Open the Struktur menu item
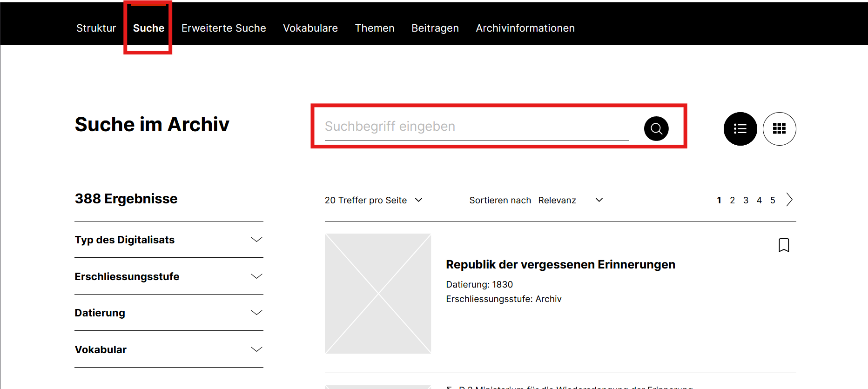Image resolution: width=868 pixels, height=389 pixels. point(96,28)
